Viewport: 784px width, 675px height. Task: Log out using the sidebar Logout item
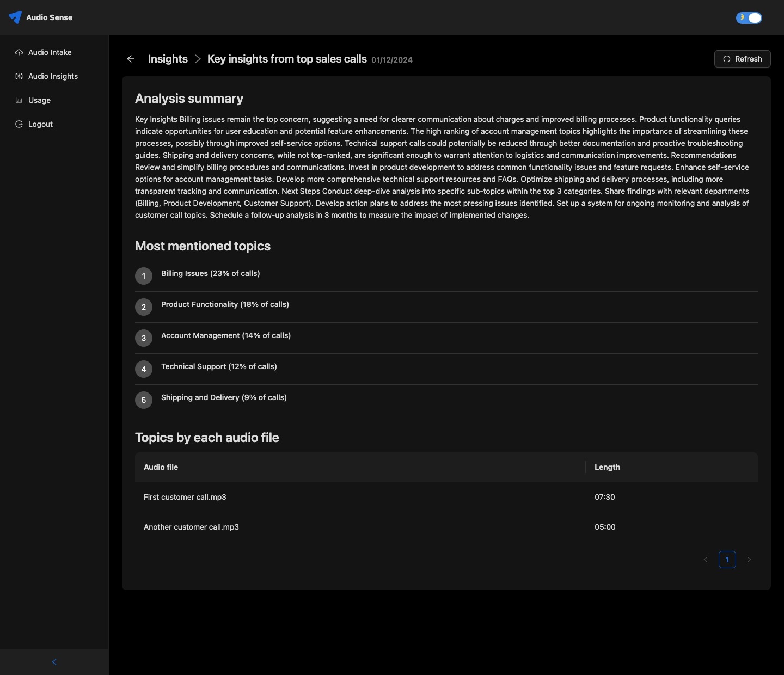coord(40,124)
